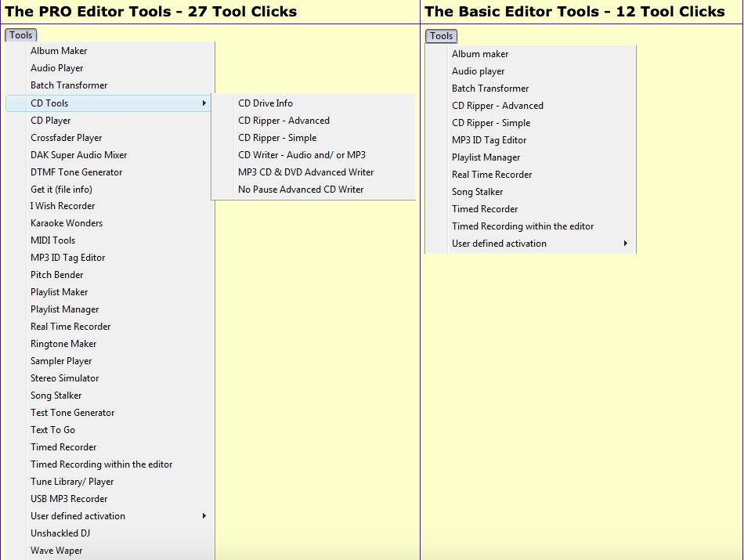Choose Test Tone Generator
This screenshot has height=560, width=744.
73,413
